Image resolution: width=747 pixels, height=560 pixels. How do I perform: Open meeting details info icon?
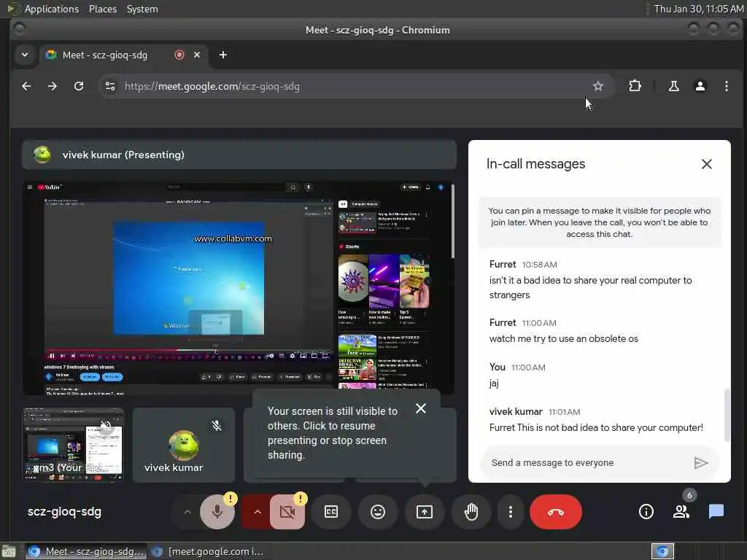[646, 512]
